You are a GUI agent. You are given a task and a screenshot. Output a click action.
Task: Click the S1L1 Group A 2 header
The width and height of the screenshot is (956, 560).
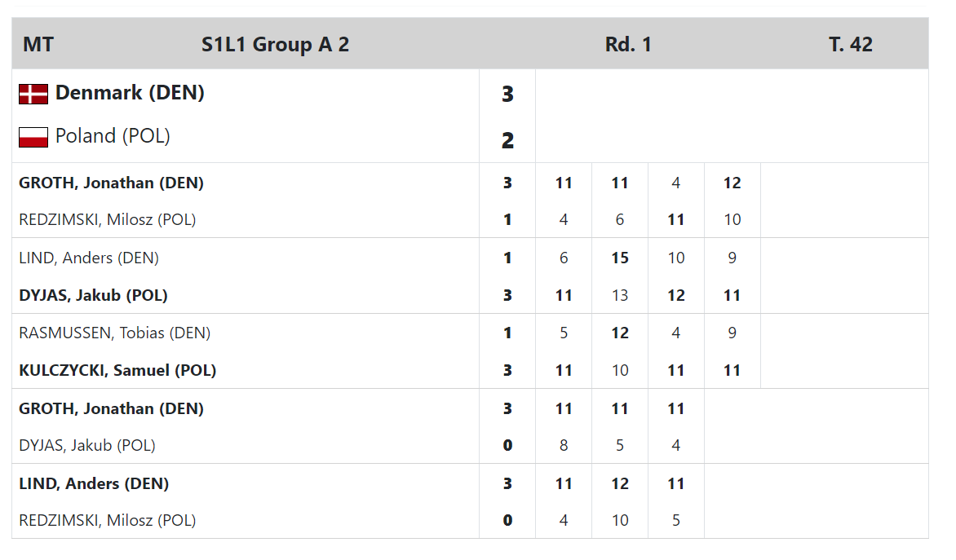275,45
